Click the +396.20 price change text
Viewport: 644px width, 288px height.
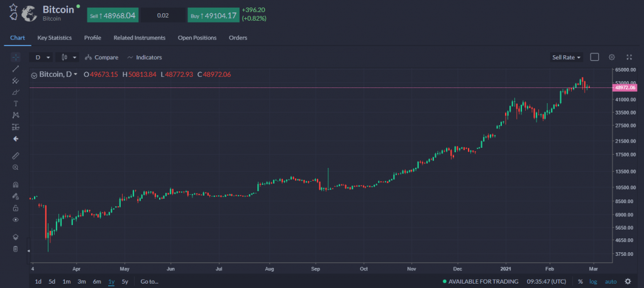point(253,10)
